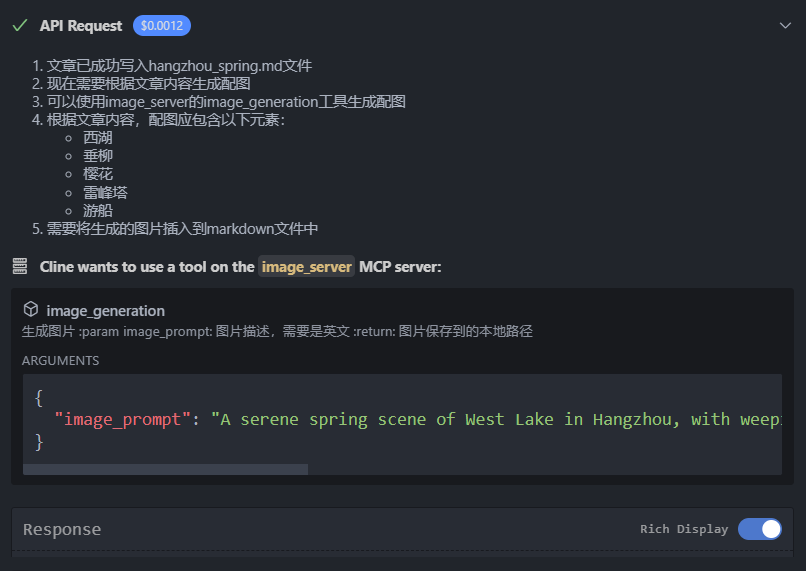Click the $0.0012 cost badge
The image size is (806, 571).
click(162, 26)
